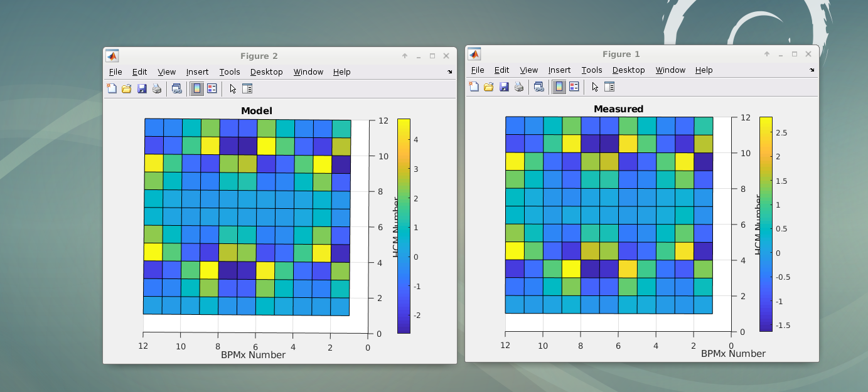Image resolution: width=868 pixels, height=392 pixels.
Task: Click the "BPMx Number" axis label in Figure 2
Action: point(253,355)
